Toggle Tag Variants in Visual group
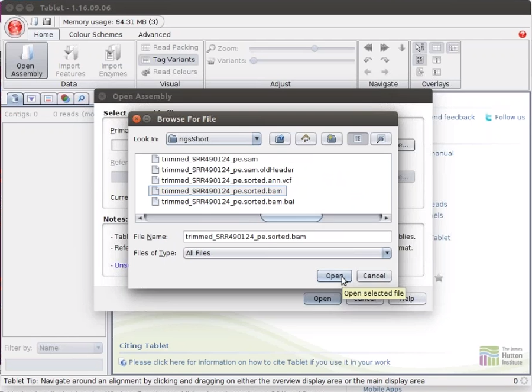This screenshot has height=392, width=532. click(x=168, y=60)
